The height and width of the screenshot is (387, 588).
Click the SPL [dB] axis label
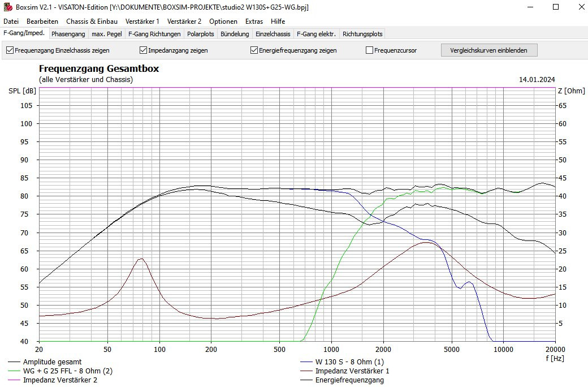(x=22, y=91)
